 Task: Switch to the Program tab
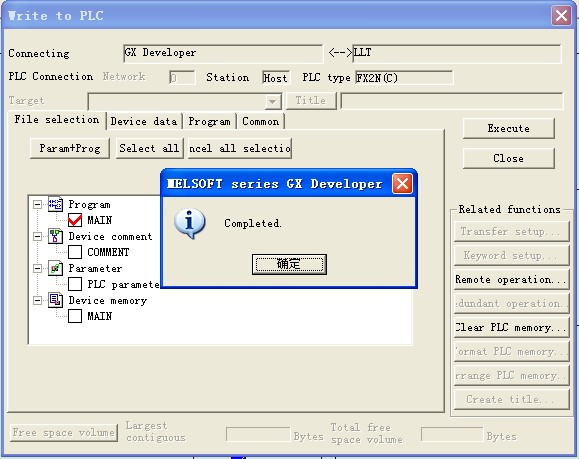tap(209, 121)
